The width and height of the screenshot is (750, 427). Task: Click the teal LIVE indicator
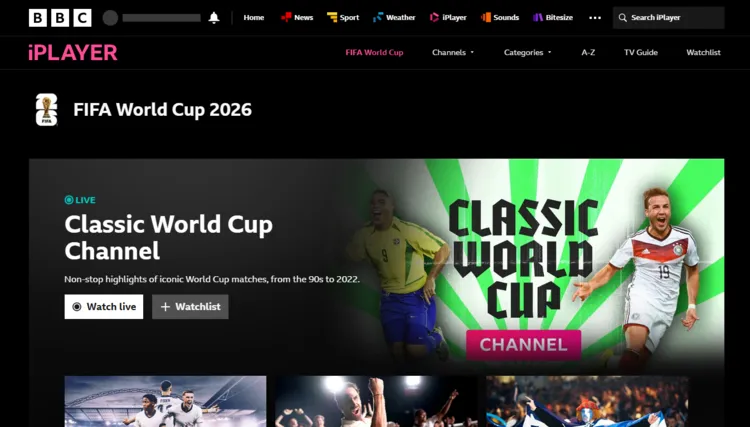coord(80,200)
